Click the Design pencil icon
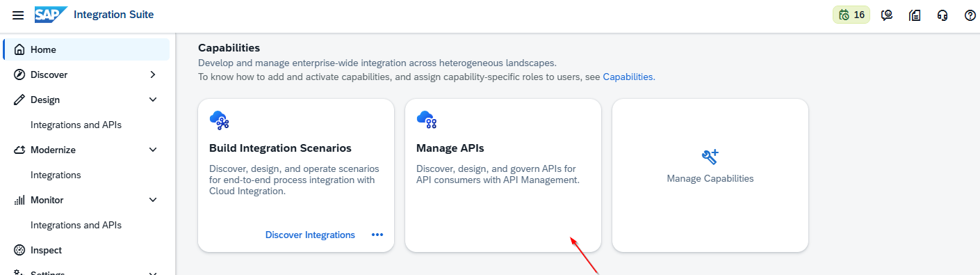 coord(19,100)
